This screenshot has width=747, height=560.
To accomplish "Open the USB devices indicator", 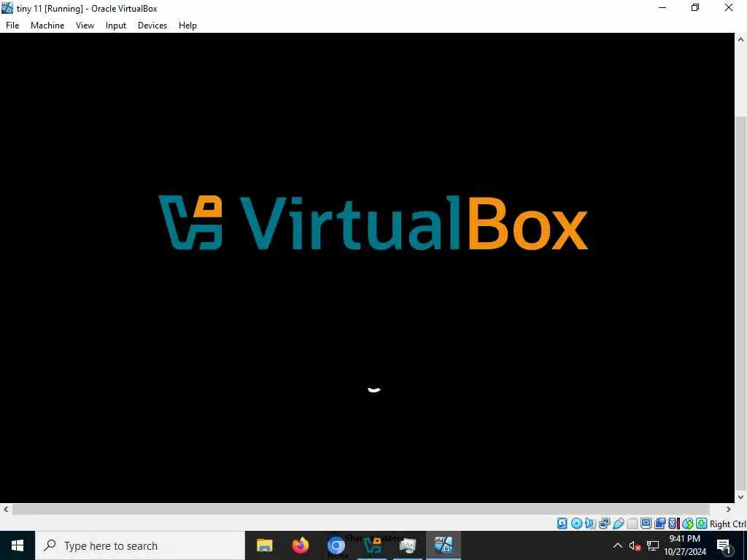I will coord(619,524).
